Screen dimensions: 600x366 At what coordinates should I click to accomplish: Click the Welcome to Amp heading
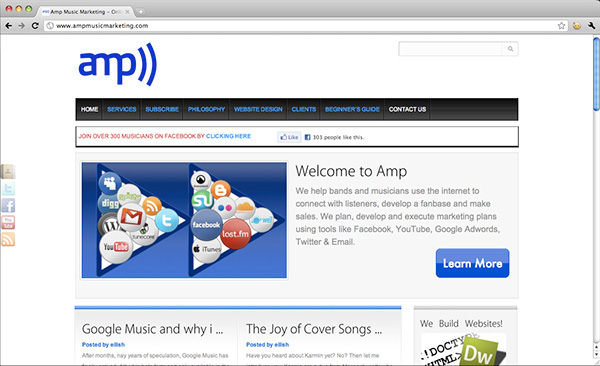[351, 171]
